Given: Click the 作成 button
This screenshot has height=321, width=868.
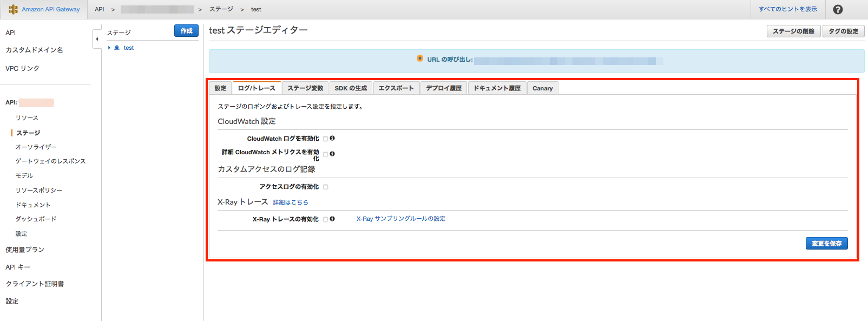Looking at the screenshot, I should click(x=187, y=31).
